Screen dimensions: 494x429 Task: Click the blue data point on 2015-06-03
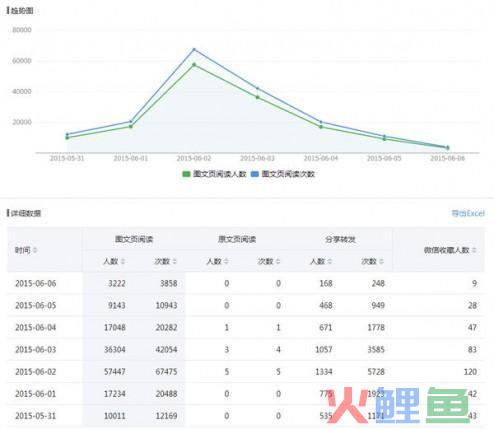click(x=257, y=89)
